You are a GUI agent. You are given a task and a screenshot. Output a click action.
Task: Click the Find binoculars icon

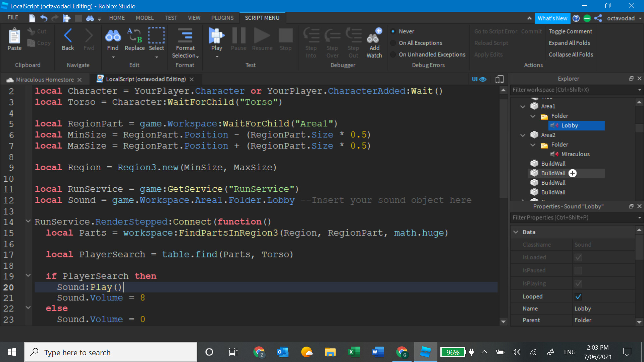click(x=113, y=36)
